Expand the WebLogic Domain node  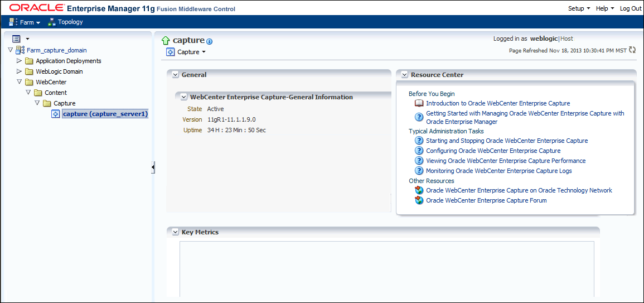19,71
